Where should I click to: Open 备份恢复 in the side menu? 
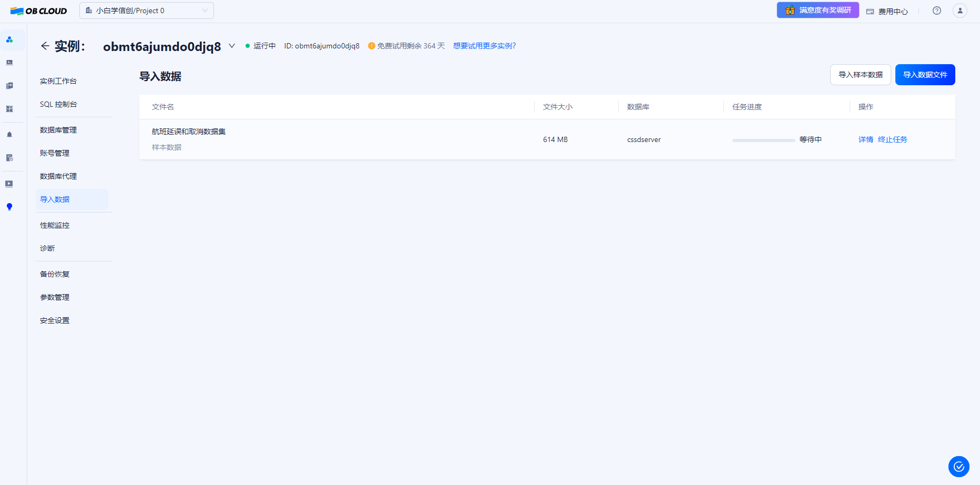click(55, 274)
